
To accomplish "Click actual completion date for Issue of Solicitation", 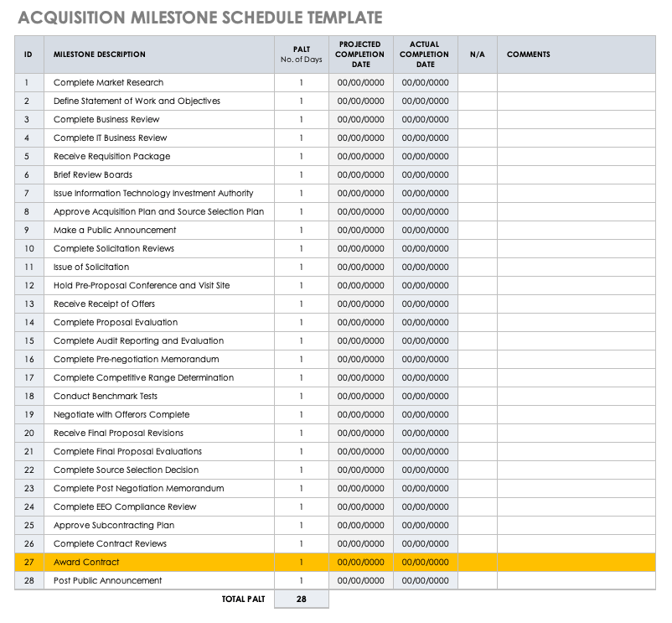I will [425, 267].
